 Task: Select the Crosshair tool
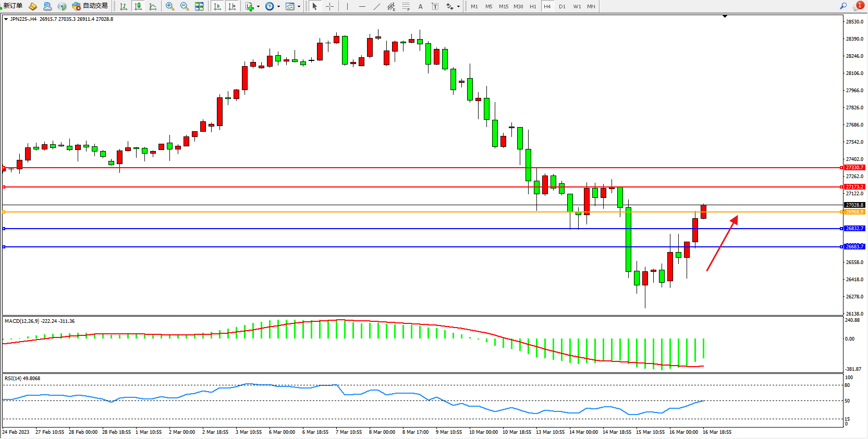click(329, 6)
